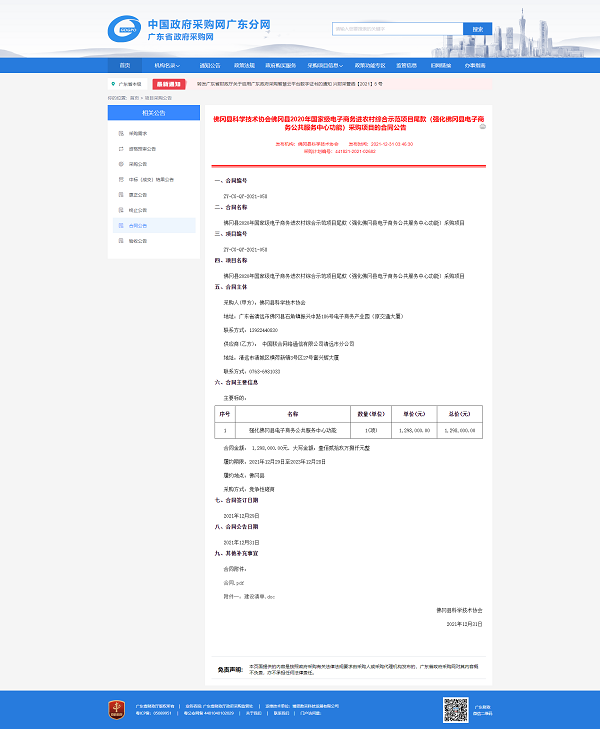Expand the 机构名录 dropdown menu

tap(167, 66)
